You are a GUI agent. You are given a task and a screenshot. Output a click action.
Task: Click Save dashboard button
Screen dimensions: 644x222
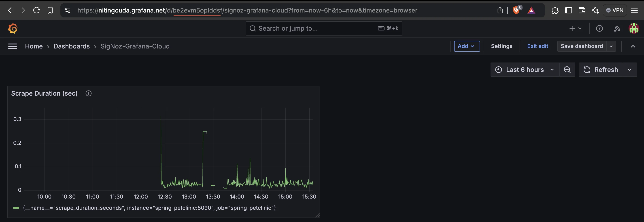tap(582, 46)
